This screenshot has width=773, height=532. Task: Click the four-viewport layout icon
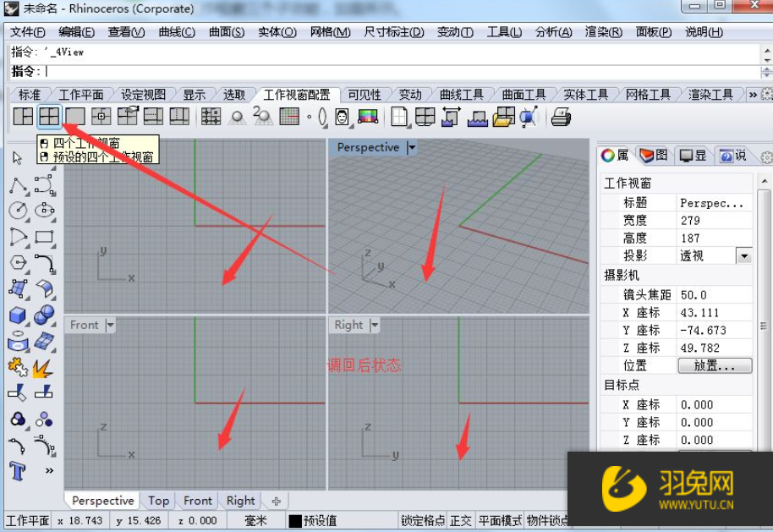point(49,117)
